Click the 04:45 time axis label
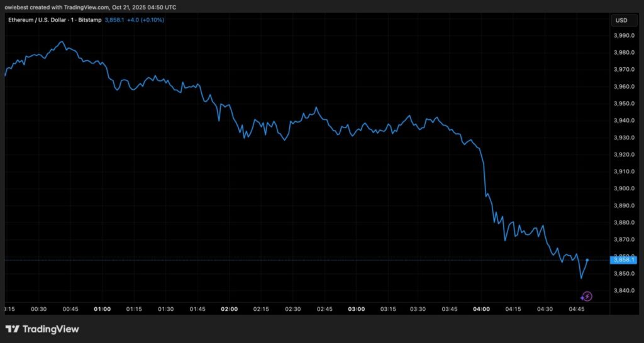This screenshot has height=343, width=644. tap(577, 309)
